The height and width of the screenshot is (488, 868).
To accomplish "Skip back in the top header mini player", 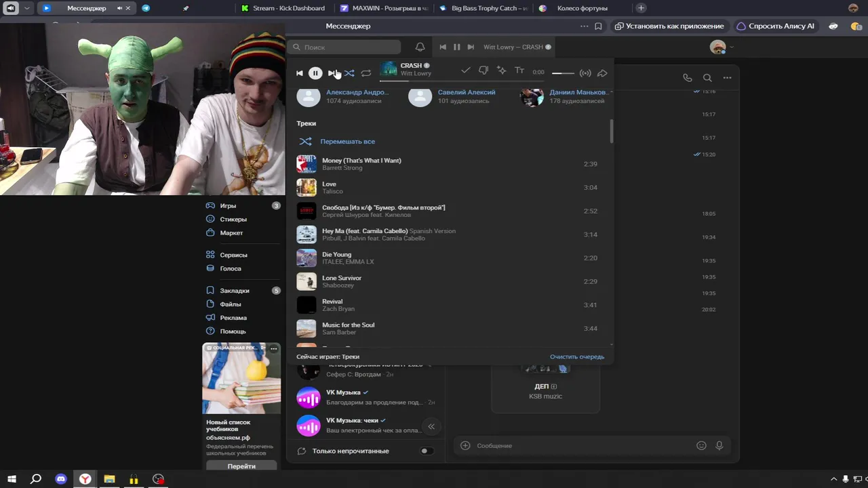I will pos(443,47).
